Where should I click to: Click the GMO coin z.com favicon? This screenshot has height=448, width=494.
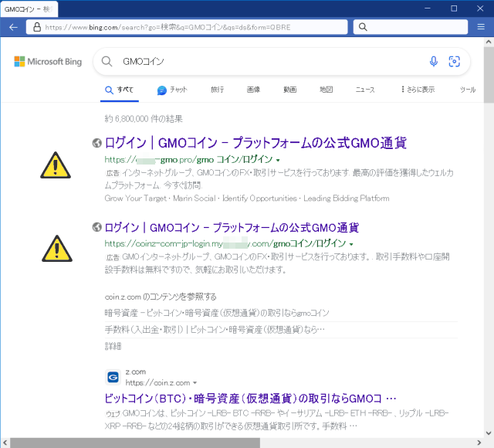(x=113, y=377)
